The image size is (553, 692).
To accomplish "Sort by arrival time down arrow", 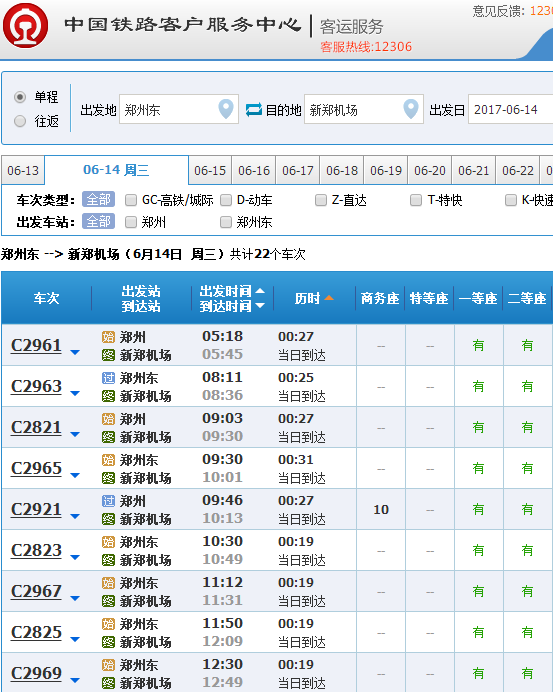I will coord(260,305).
